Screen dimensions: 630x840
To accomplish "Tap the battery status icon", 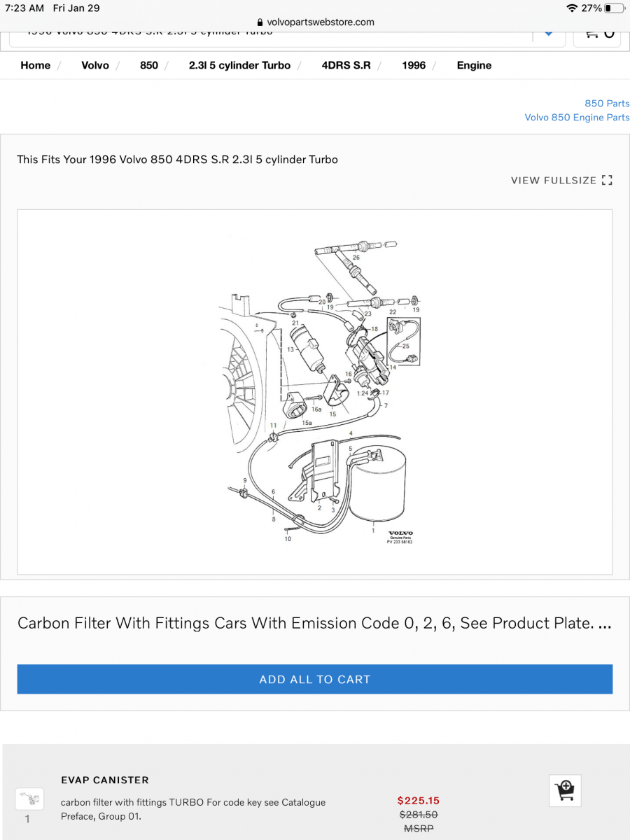I will (616, 8).
